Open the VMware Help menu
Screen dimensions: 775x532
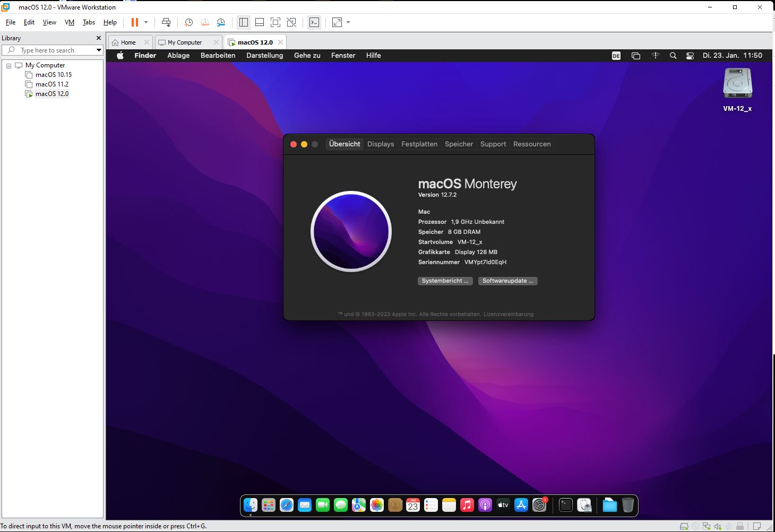tap(110, 22)
